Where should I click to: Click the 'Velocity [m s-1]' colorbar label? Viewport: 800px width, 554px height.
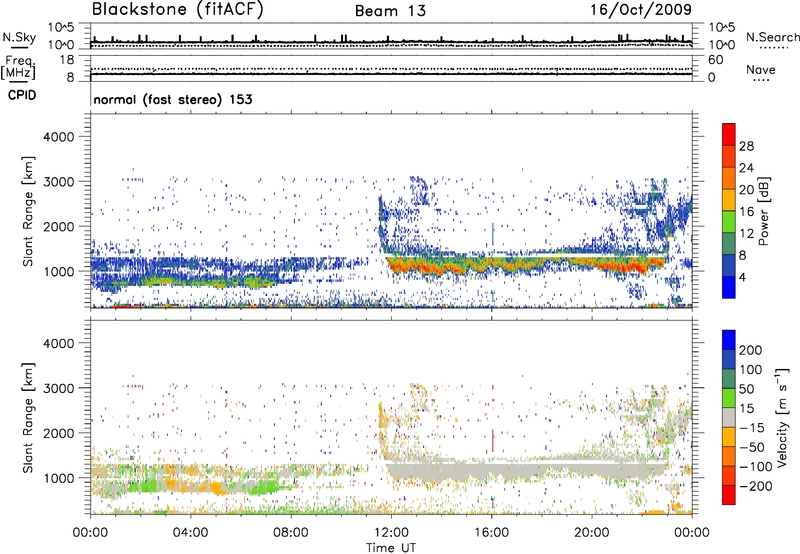tap(782, 417)
